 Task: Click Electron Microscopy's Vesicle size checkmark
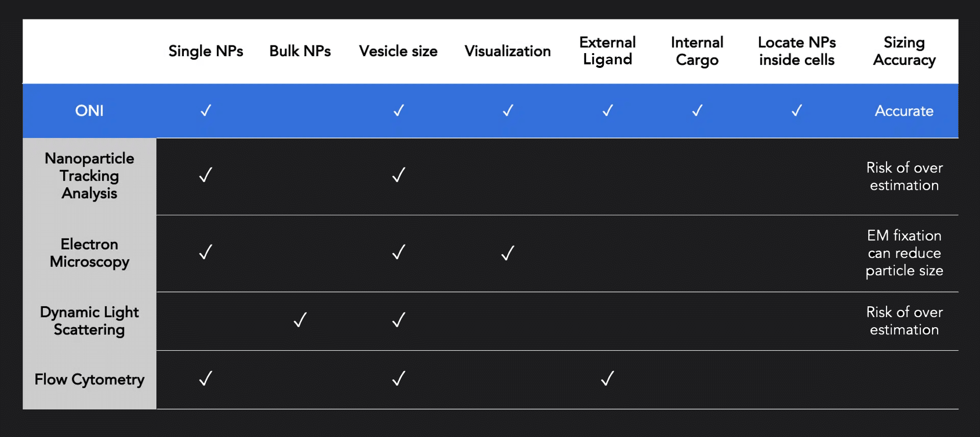point(399,252)
